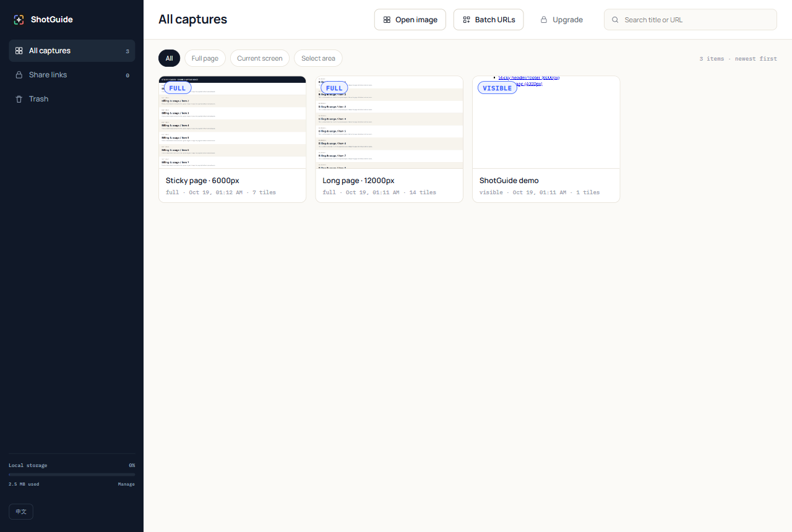Screen dimensions: 792x532
Task: Click the Upgrade button
Action: tap(561, 20)
